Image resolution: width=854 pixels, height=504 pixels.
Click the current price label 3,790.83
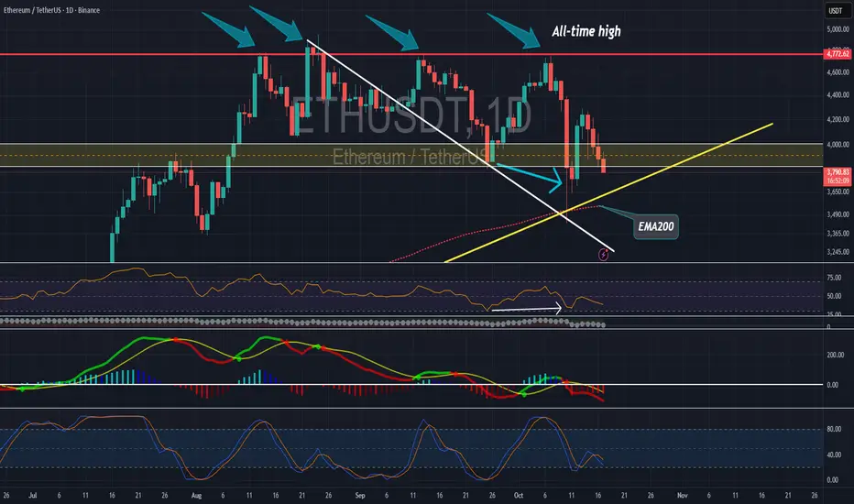[x=838, y=172]
